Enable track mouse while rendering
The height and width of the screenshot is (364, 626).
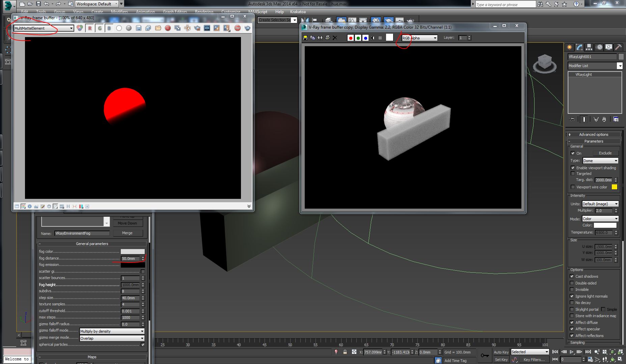click(187, 28)
